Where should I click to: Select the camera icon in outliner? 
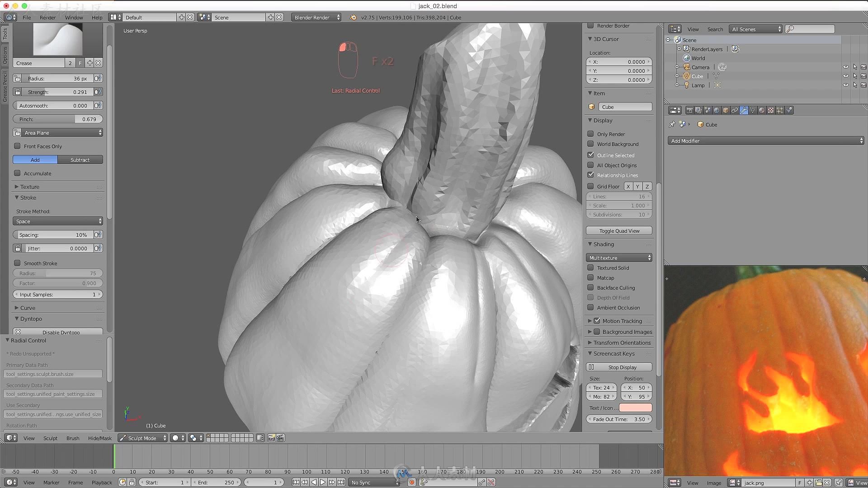coord(687,67)
